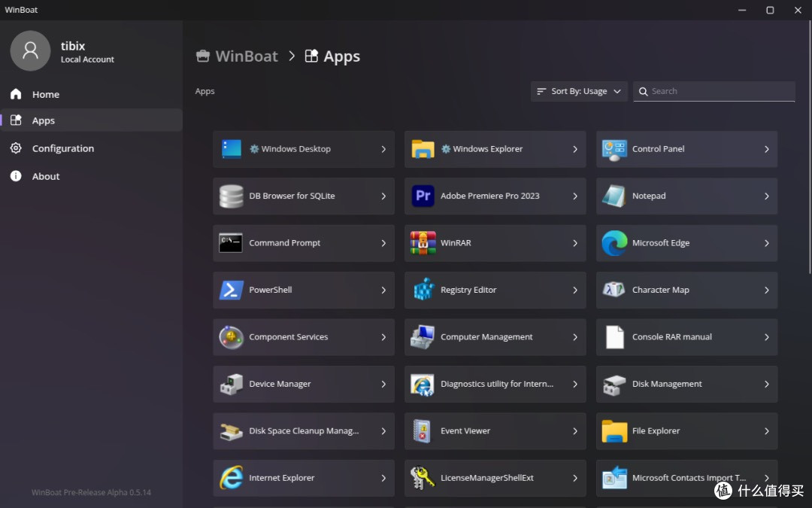Click the File Explorer folder icon

pyautogui.click(x=614, y=431)
